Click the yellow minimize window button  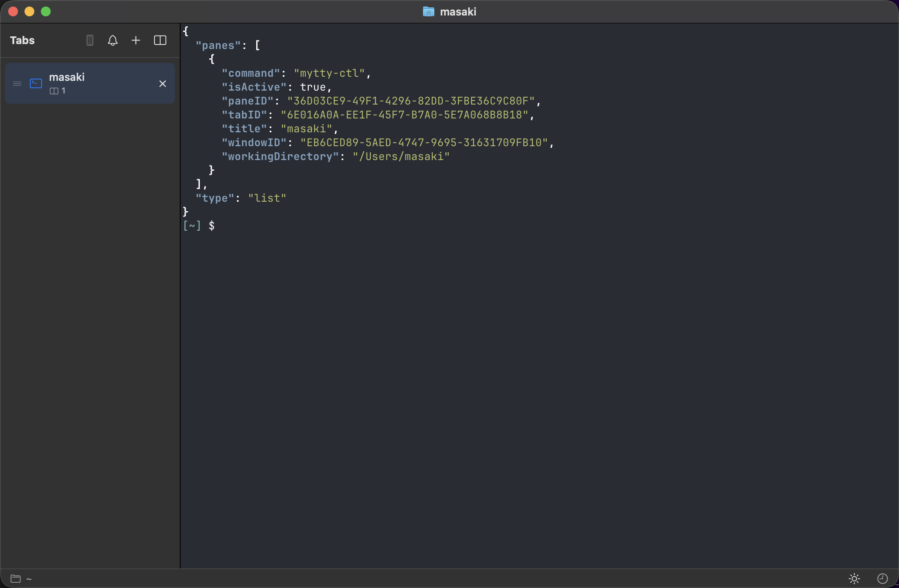29,11
